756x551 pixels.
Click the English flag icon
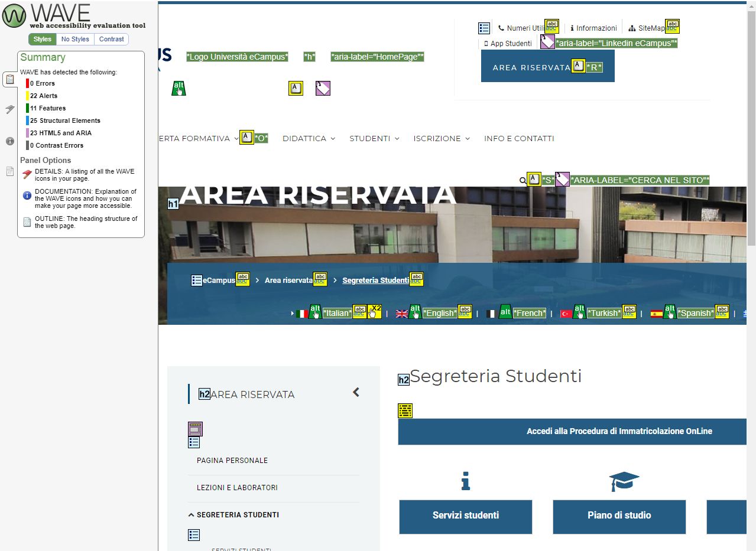(x=402, y=314)
